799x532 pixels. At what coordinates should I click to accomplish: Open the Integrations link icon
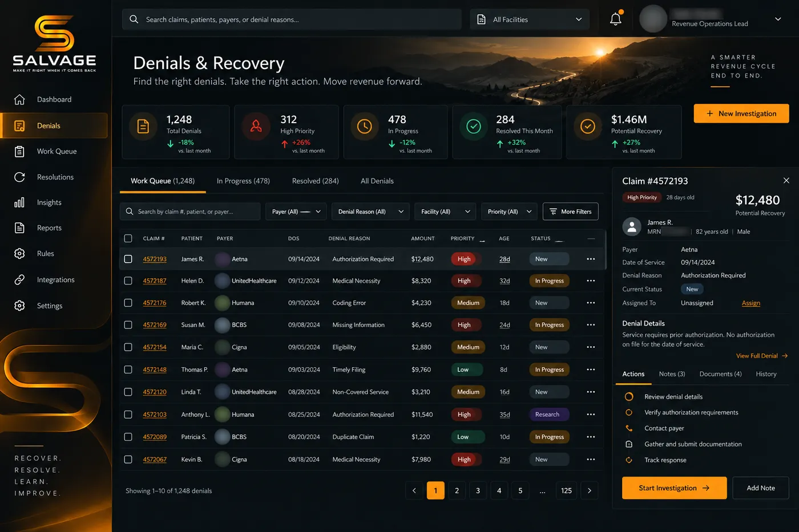[x=19, y=279]
